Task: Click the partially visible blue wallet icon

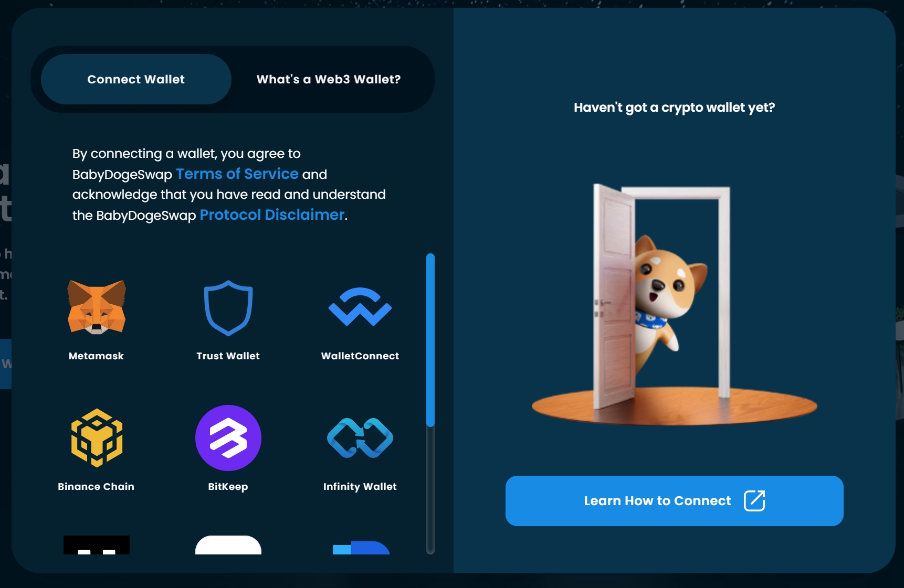Action: click(361, 547)
